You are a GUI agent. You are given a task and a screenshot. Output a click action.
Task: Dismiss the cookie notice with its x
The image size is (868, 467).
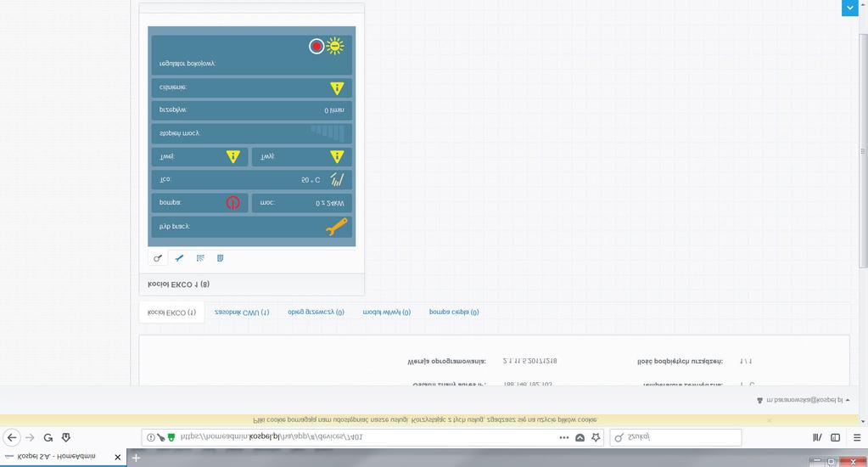tap(769, 420)
